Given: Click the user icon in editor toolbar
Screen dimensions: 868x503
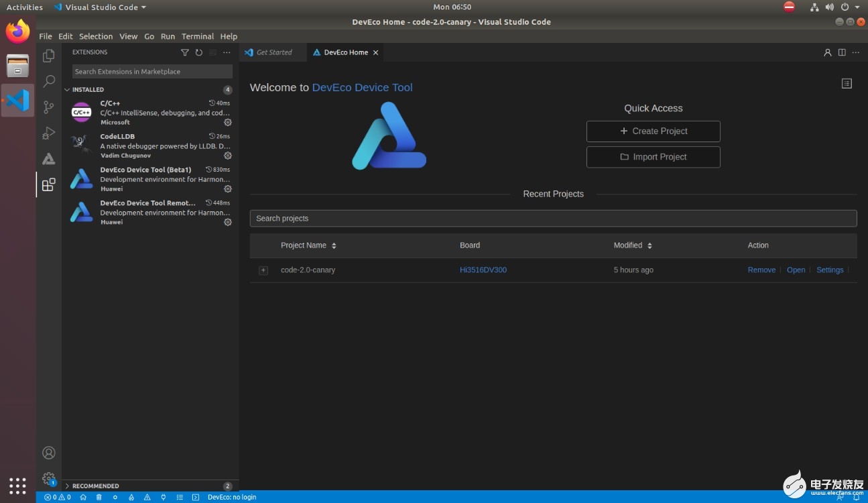Looking at the screenshot, I should tap(828, 52).
